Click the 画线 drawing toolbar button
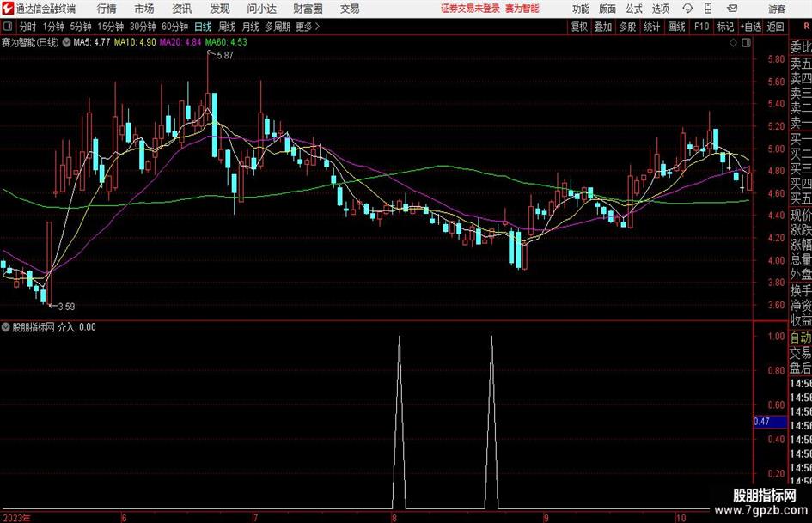The width and height of the screenshot is (812, 523). [x=676, y=27]
